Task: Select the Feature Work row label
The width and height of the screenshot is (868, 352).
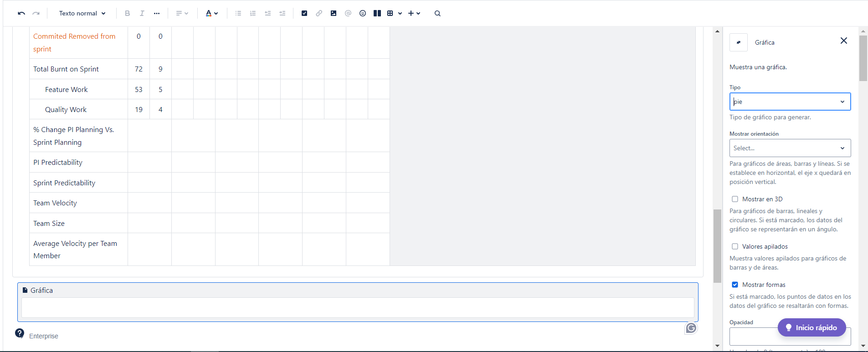Action: click(67, 90)
